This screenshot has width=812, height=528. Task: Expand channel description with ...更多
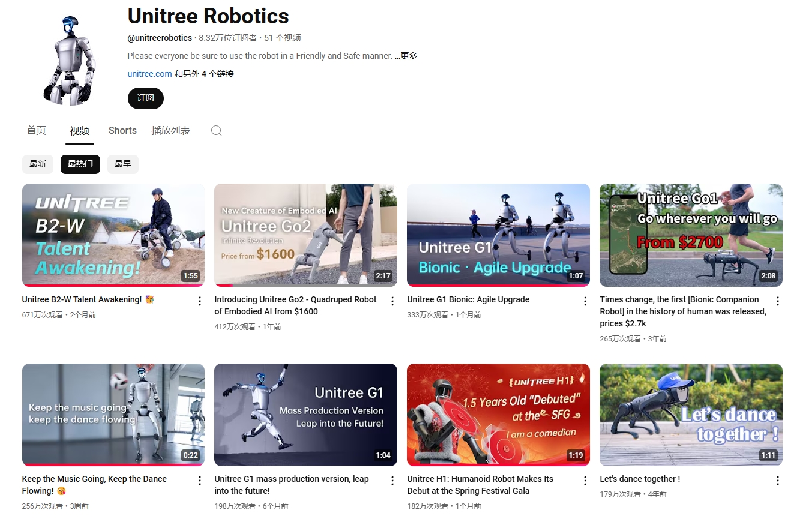[x=406, y=56]
